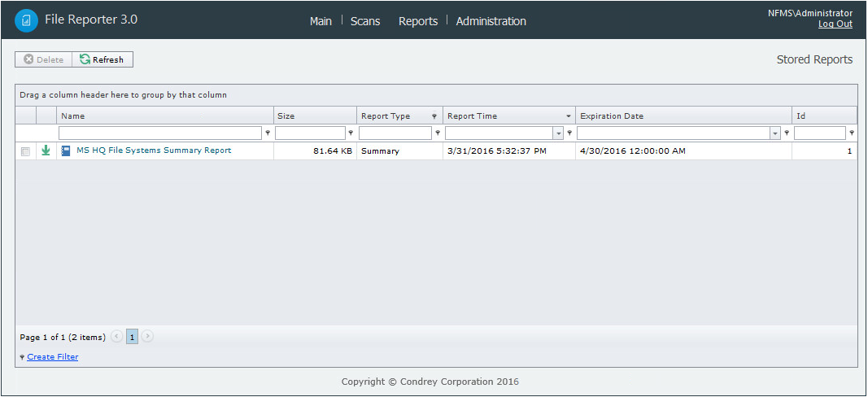Open the Reports menu
This screenshot has height=397, width=868.
418,21
